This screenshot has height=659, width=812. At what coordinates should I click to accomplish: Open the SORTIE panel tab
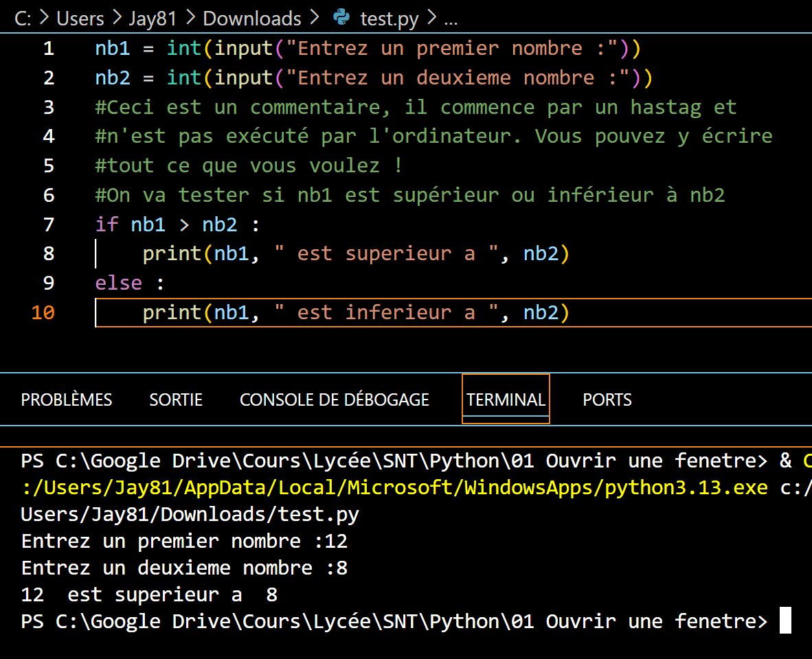[x=176, y=400]
